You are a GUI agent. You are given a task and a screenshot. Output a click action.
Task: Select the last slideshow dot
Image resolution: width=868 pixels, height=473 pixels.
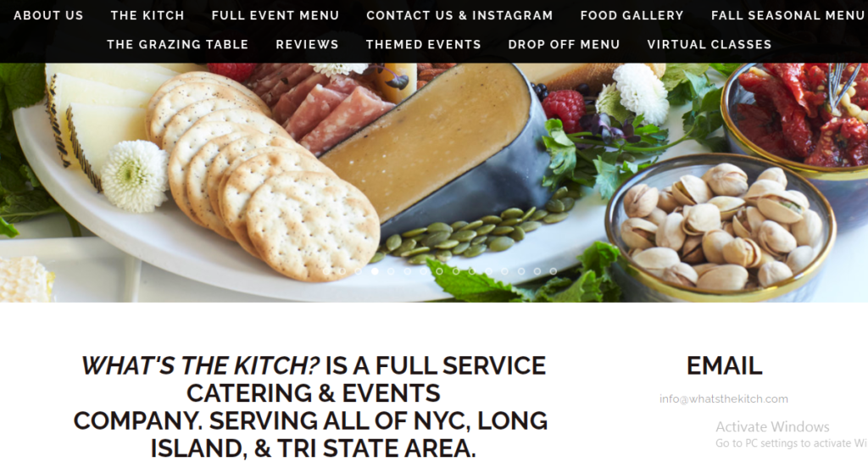click(553, 271)
